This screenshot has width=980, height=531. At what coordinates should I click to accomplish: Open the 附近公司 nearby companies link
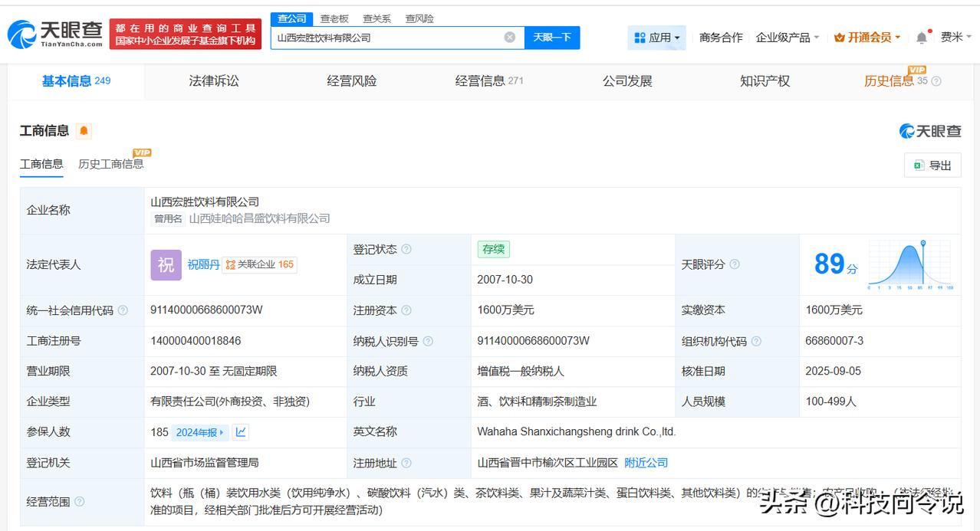tap(646, 463)
